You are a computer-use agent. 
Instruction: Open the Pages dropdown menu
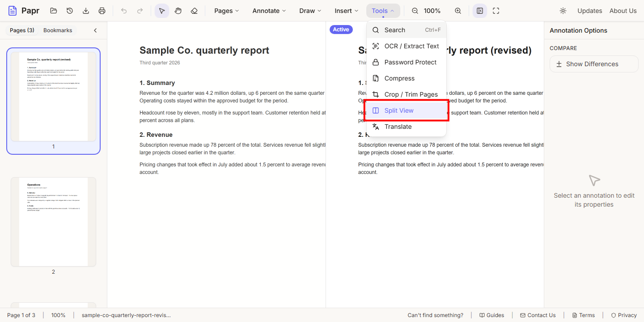pyautogui.click(x=226, y=11)
